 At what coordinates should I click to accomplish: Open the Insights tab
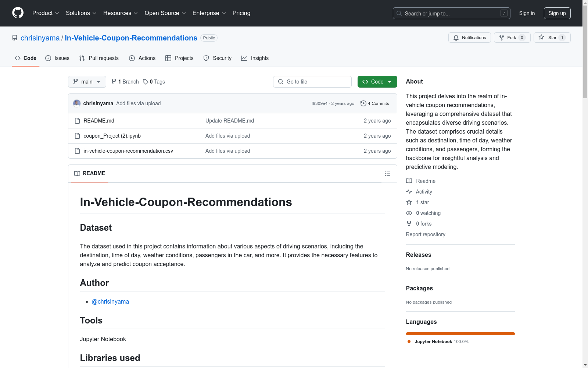coord(255,58)
